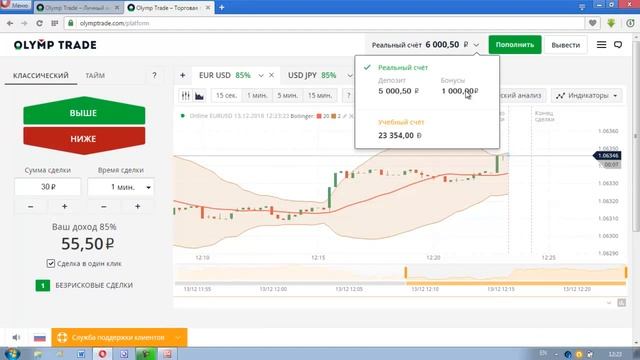Image resolution: width=640 pixels, height=360 pixels.
Task: Open Opera speed dial grid icon
Action: 54,23
